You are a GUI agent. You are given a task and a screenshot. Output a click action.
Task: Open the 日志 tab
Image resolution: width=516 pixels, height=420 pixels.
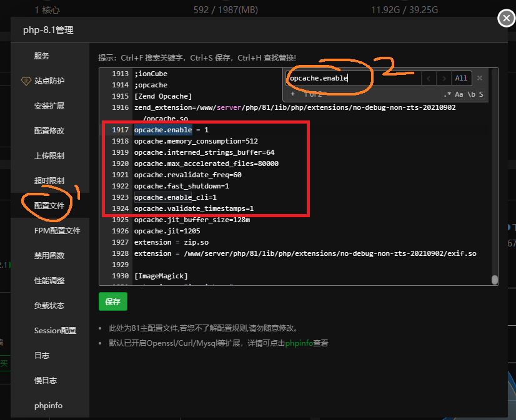coord(42,356)
